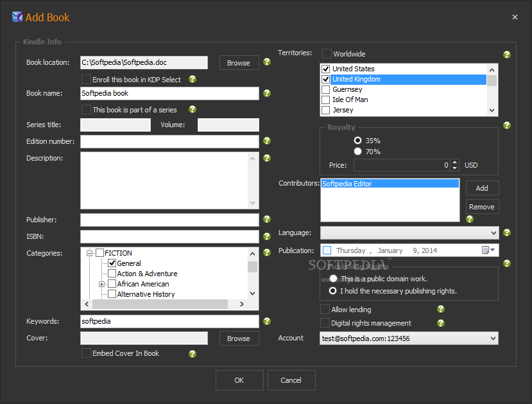532x404 pixels.
Task: Click the Publisher input field
Action: pyautogui.click(x=169, y=220)
